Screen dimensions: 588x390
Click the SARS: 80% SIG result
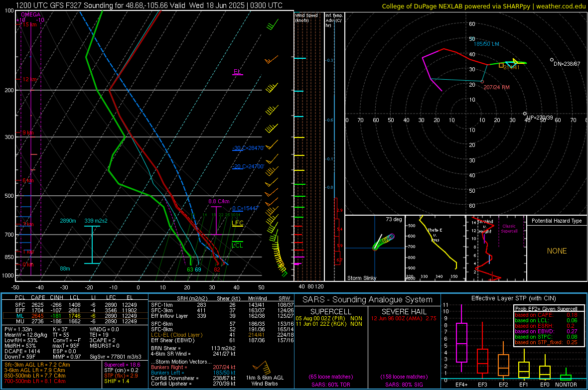coord(404,385)
